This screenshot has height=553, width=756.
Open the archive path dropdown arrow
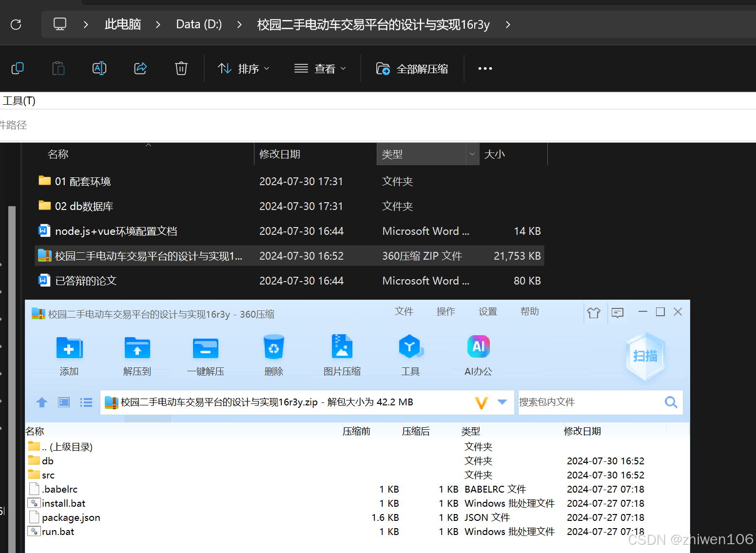click(503, 402)
